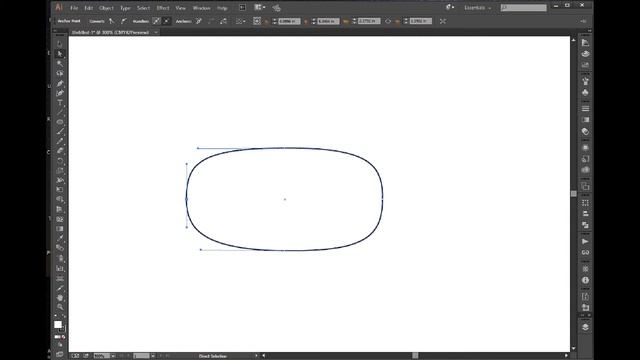640x360 pixels.
Task: Select the Shape Builder tool
Action: (x=60, y=200)
